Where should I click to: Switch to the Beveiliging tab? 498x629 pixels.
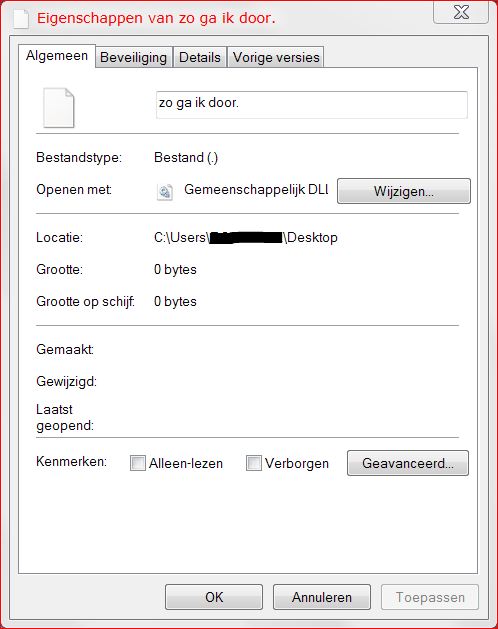pyautogui.click(x=134, y=57)
